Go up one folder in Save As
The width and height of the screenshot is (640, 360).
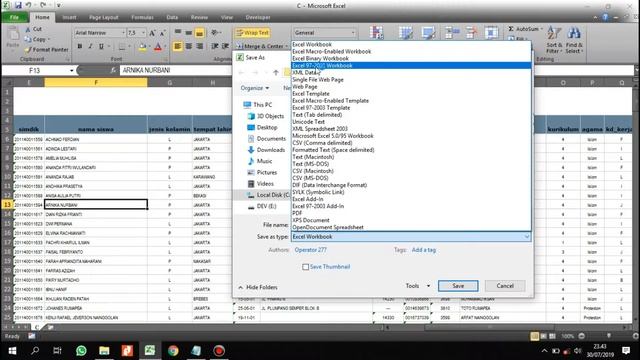(x=276, y=72)
